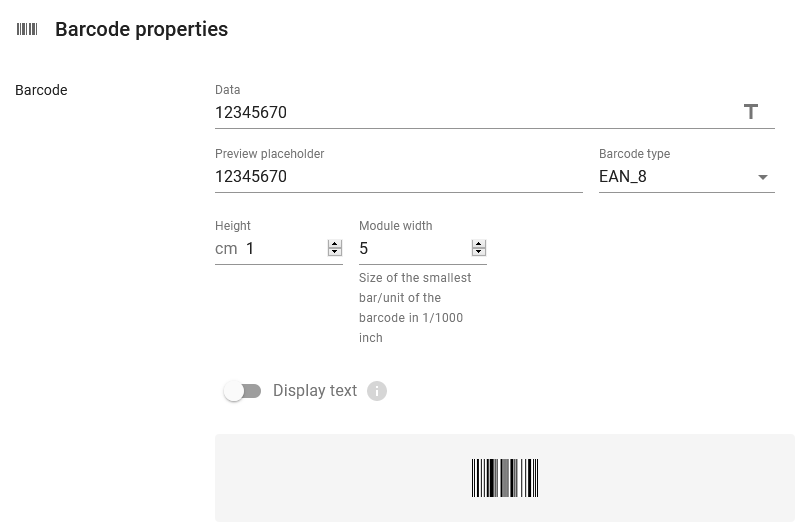Toggle the Display text switch

coord(242,391)
